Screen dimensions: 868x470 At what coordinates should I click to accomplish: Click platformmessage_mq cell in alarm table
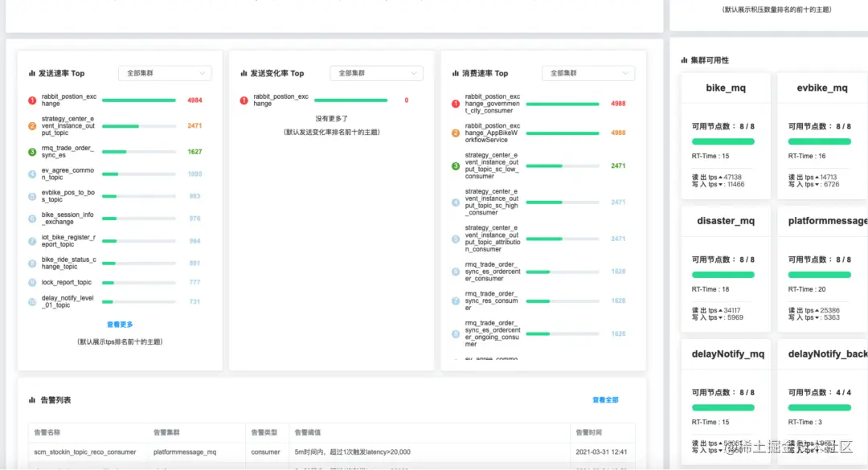[x=185, y=452]
